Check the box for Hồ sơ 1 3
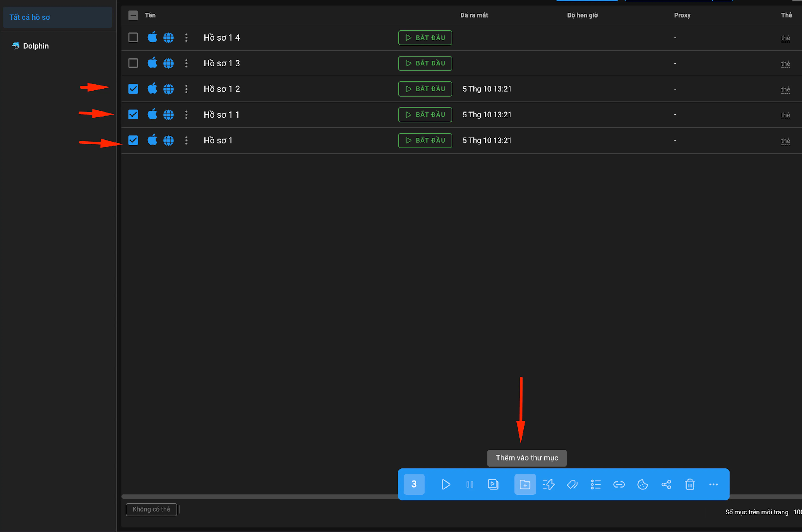The image size is (802, 532). 133,63
